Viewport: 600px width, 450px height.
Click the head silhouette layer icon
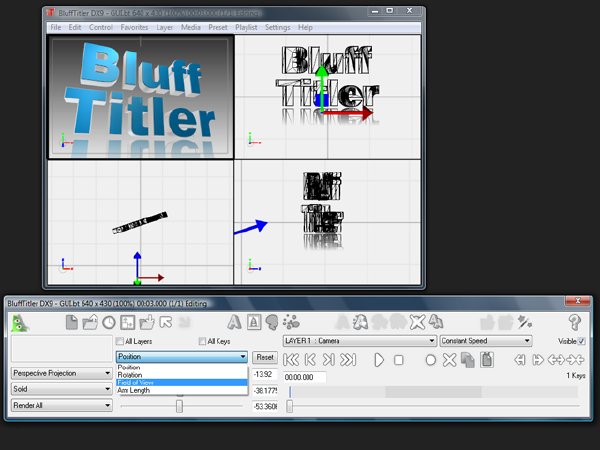tap(272, 322)
